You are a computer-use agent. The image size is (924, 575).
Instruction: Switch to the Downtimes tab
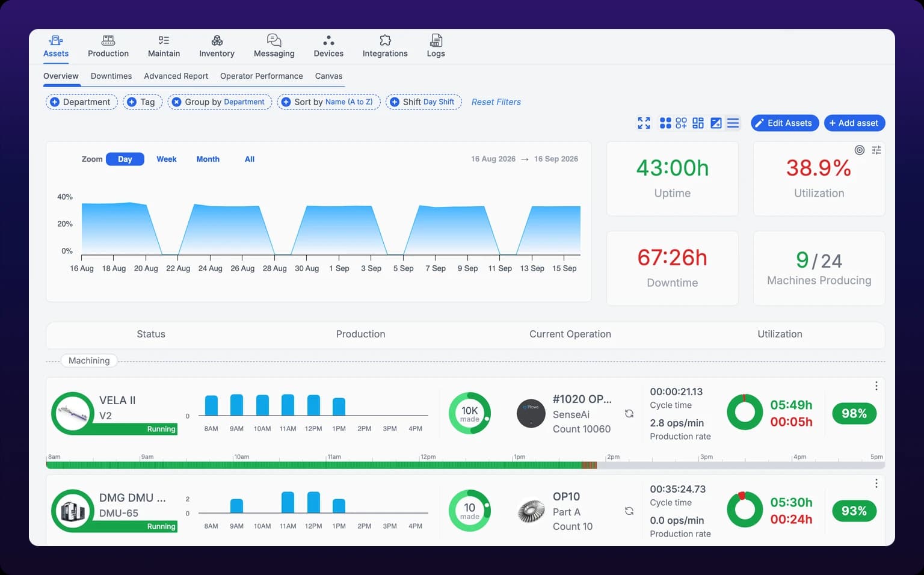(x=111, y=76)
